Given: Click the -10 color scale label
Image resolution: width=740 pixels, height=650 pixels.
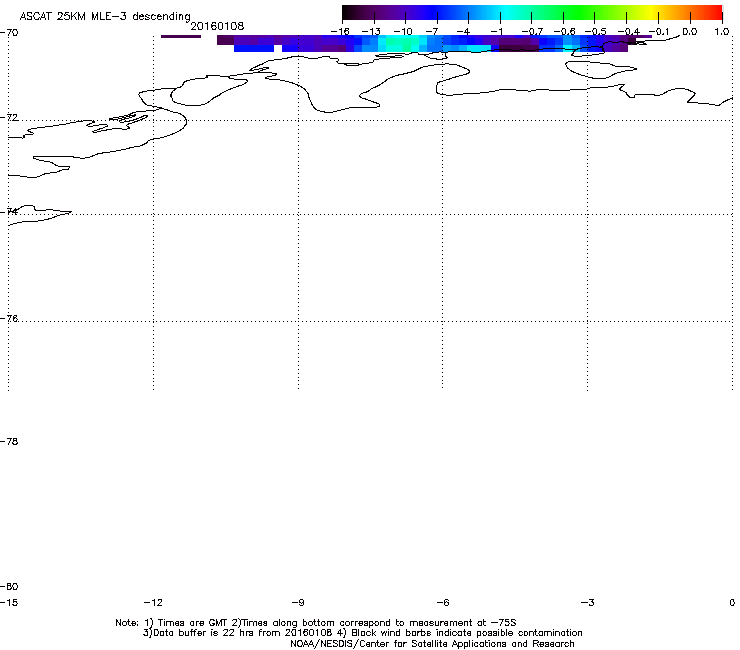Looking at the screenshot, I should point(403,32).
